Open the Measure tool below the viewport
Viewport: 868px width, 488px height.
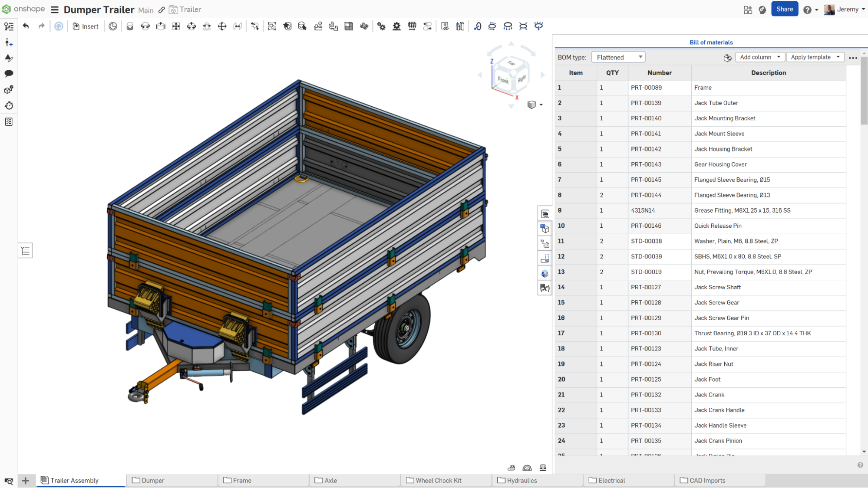(512, 468)
